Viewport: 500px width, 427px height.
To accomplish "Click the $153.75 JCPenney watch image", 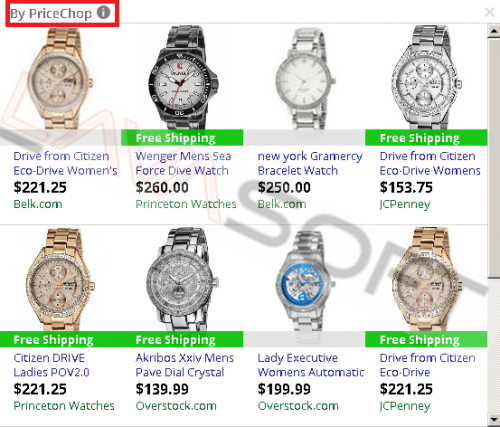I will tap(426, 77).
